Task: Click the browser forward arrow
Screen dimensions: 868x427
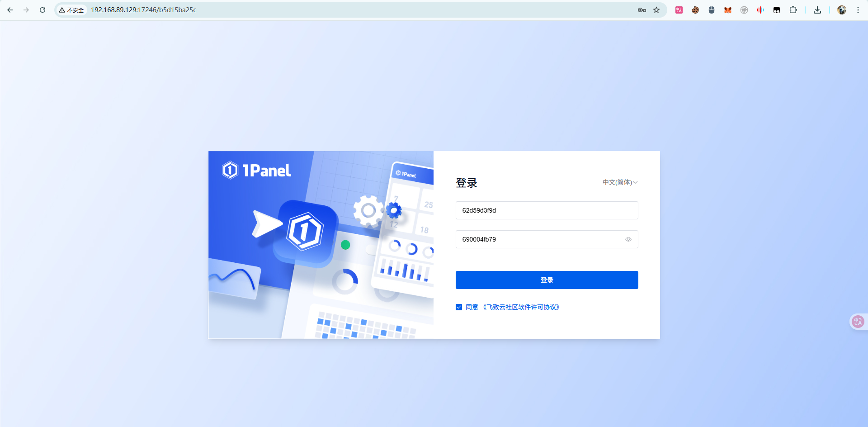Action: click(x=26, y=10)
